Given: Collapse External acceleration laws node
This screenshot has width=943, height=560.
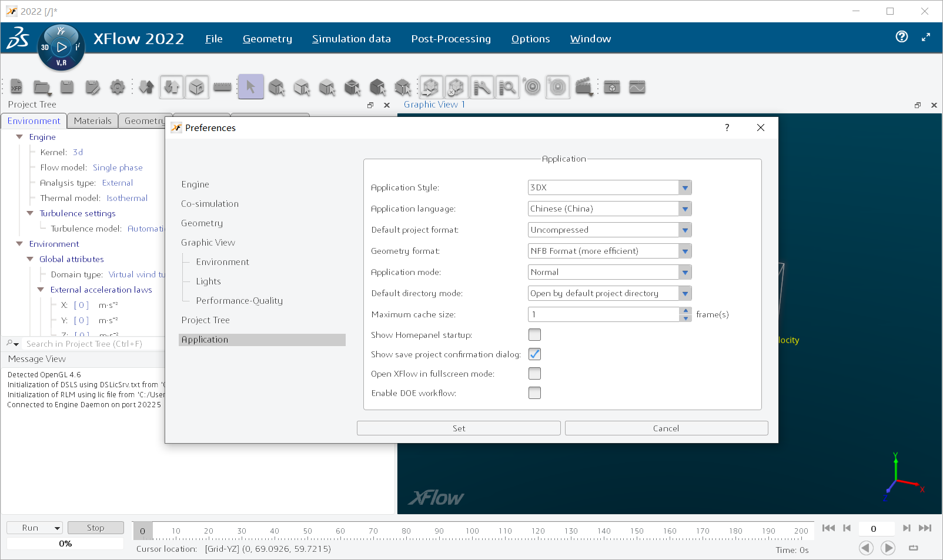Looking at the screenshot, I should click(x=41, y=290).
